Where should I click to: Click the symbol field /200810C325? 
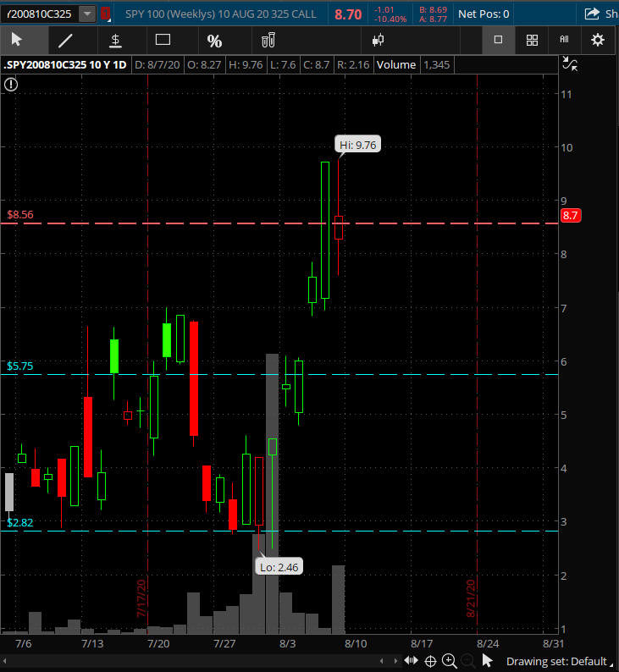40,14
